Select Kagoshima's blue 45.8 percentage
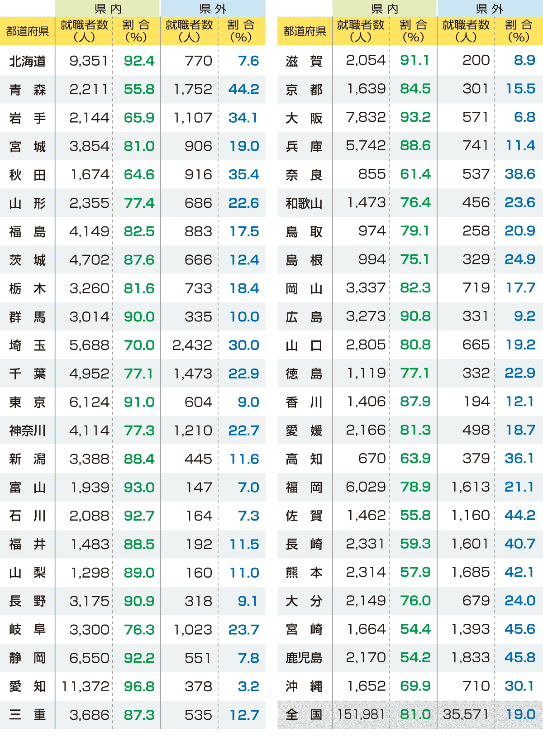This screenshot has height=756, width=543. tap(520, 658)
